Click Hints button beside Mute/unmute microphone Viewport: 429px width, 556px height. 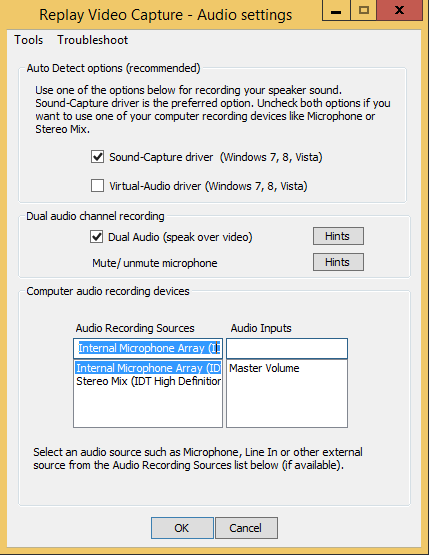(x=338, y=262)
